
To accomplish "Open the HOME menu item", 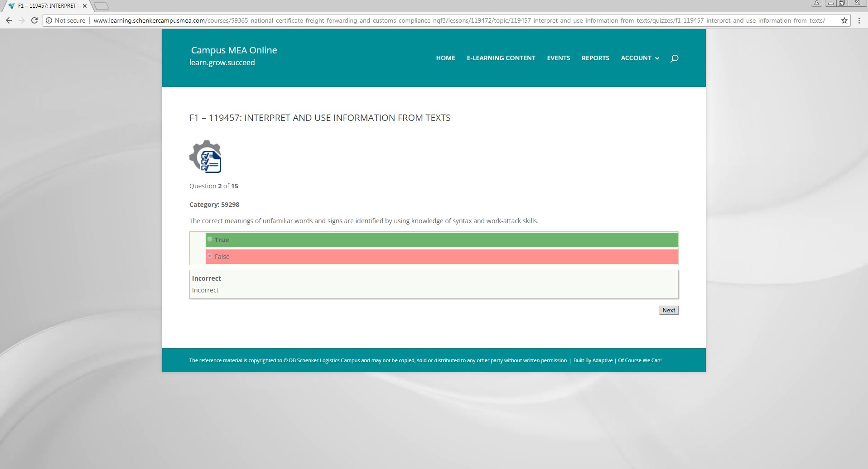I will coord(445,58).
